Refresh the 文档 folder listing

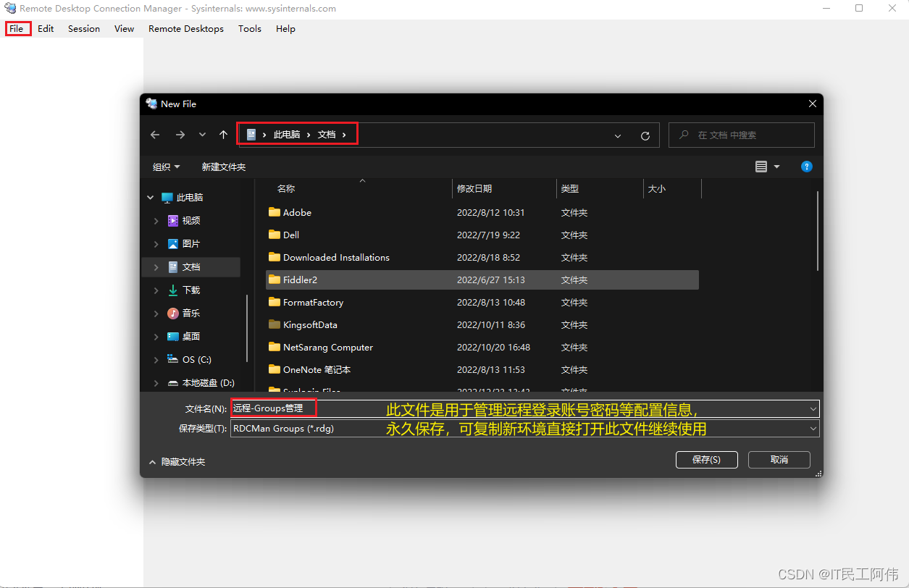(645, 135)
